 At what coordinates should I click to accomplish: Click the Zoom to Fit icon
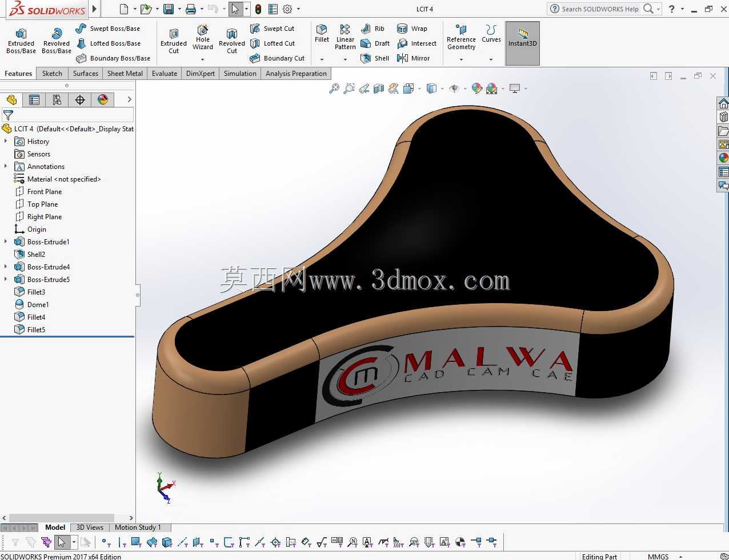click(334, 88)
